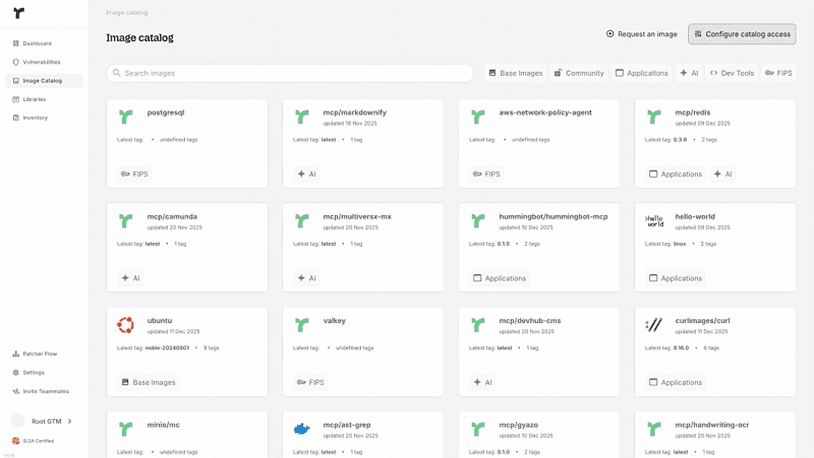814x458 pixels.
Task: Click Request an image button
Action: [642, 34]
